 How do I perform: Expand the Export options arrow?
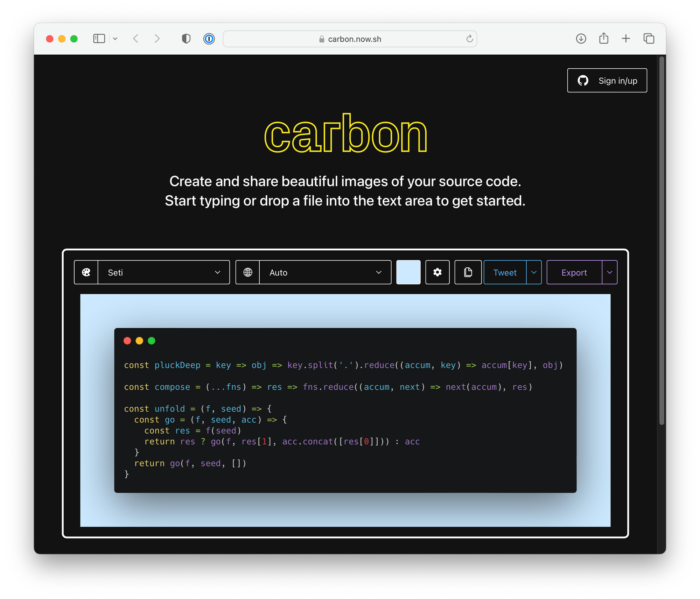(609, 272)
